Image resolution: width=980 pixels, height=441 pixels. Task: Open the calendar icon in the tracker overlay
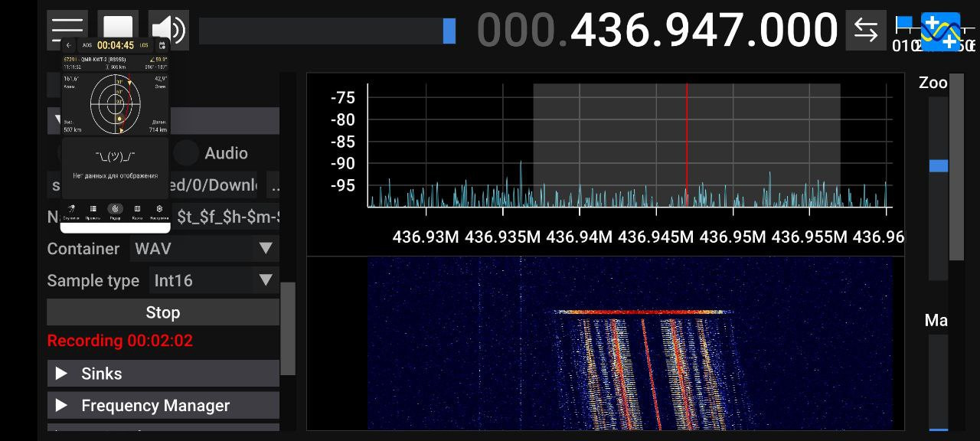coord(162,46)
